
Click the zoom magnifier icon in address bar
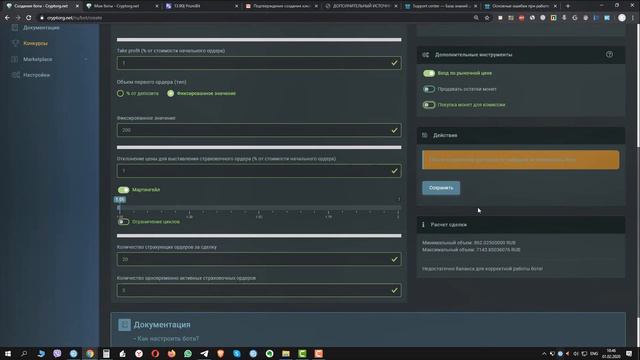[x=476, y=18]
